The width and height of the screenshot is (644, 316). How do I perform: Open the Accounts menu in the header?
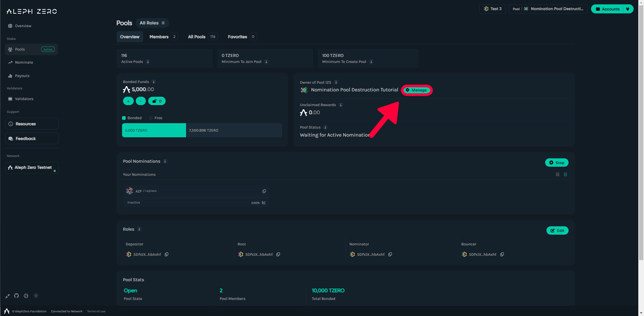[607, 9]
